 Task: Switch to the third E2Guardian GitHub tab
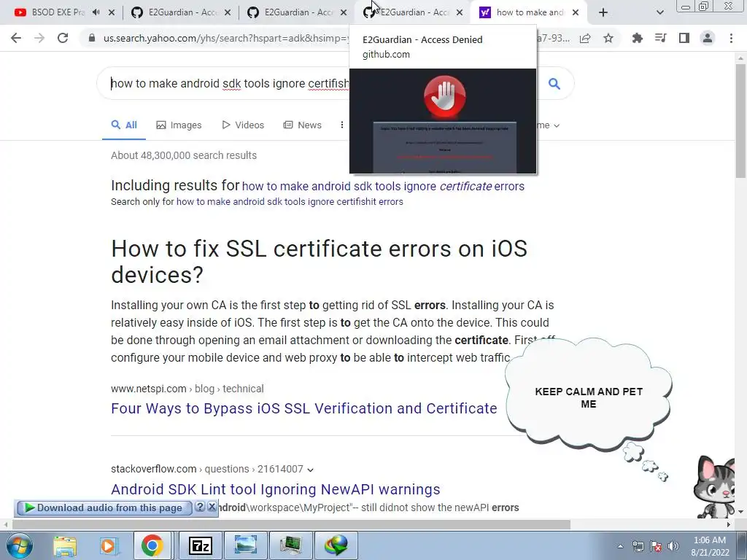(x=414, y=12)
